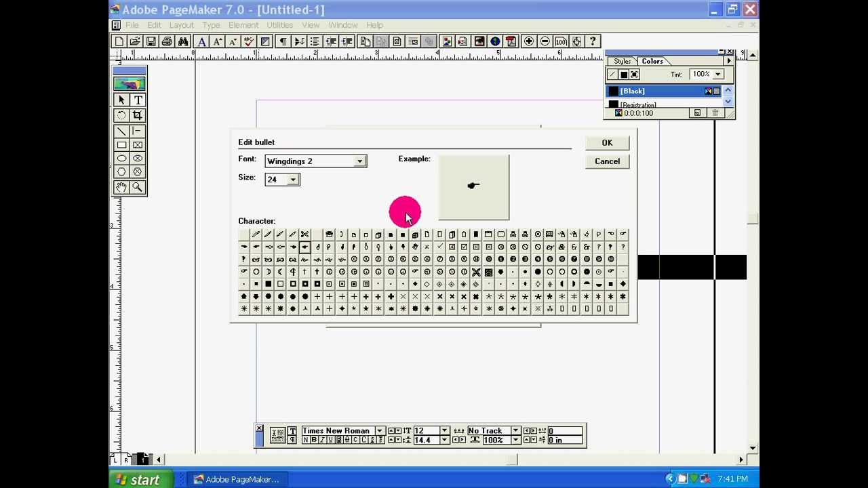Click the Find binoculars icon
Image resolution: width=868 pixels, height=488 pixels.
tap(183, 41)
